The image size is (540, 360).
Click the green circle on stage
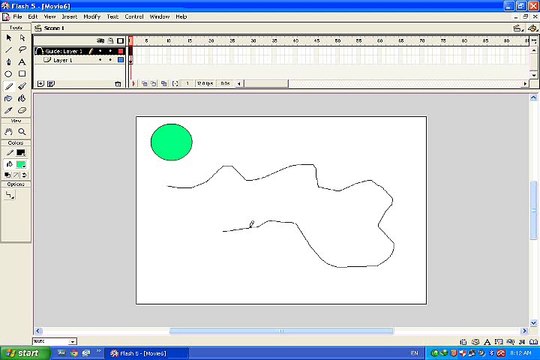coord(172,142)
